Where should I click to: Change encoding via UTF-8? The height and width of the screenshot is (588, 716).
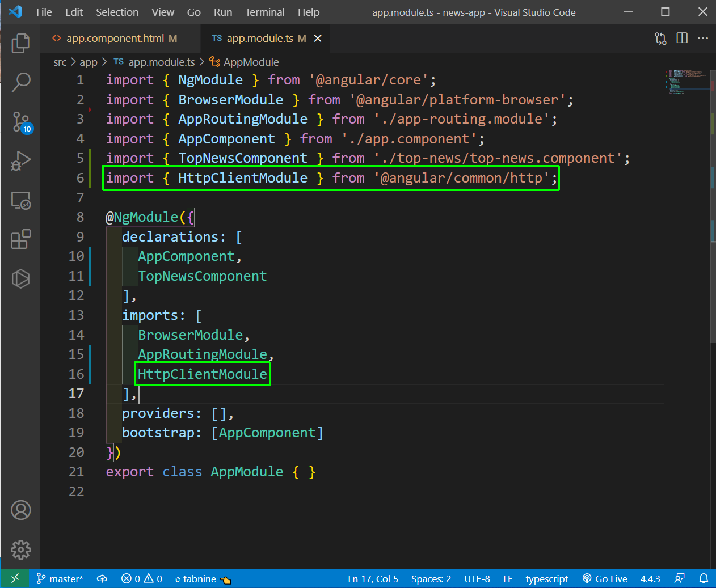[477, 579]
